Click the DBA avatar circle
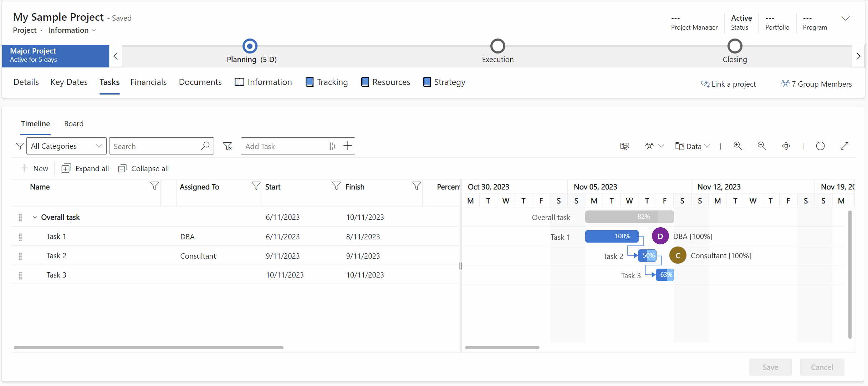The height and width of the screenshot is (386, 868). (660, 236)
